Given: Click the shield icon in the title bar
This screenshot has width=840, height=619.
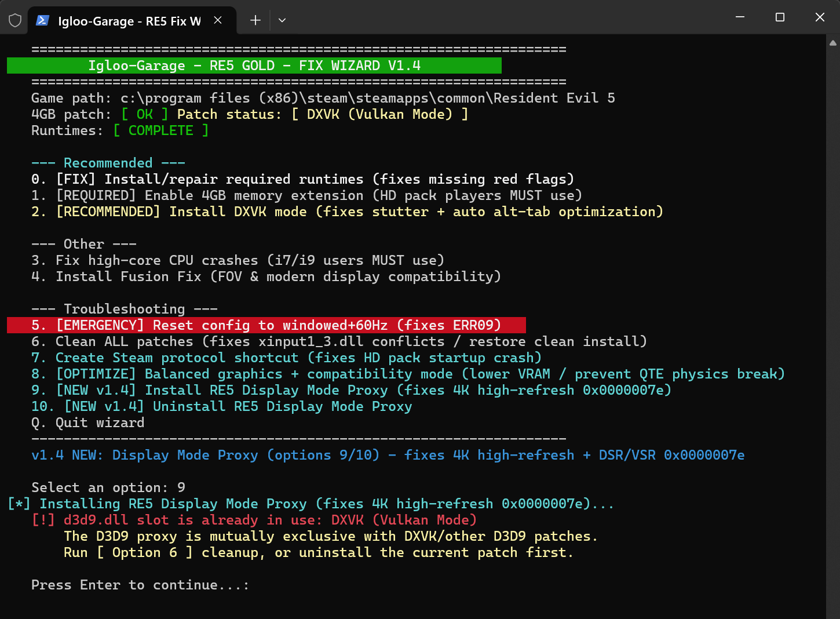Looking at the screenshot, I should pos(15,20).
